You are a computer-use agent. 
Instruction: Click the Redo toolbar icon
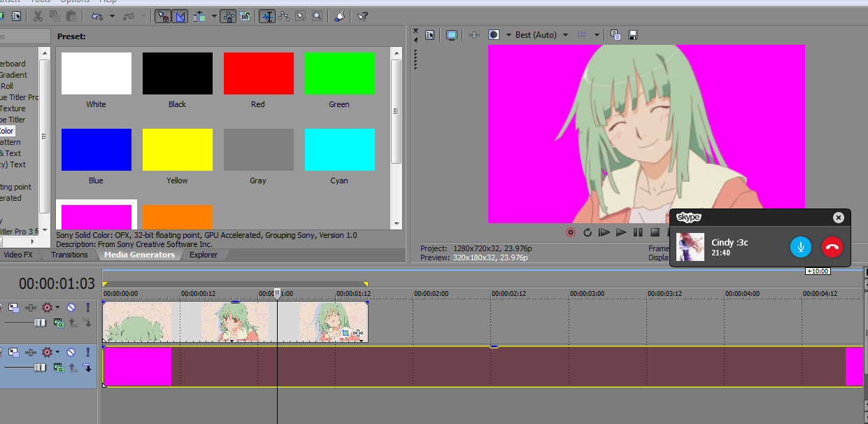[129, 15]
